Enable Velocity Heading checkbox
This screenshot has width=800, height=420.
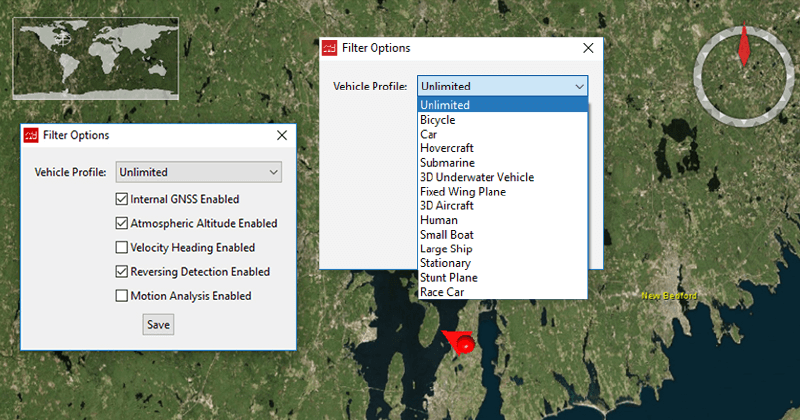point(122,247)
